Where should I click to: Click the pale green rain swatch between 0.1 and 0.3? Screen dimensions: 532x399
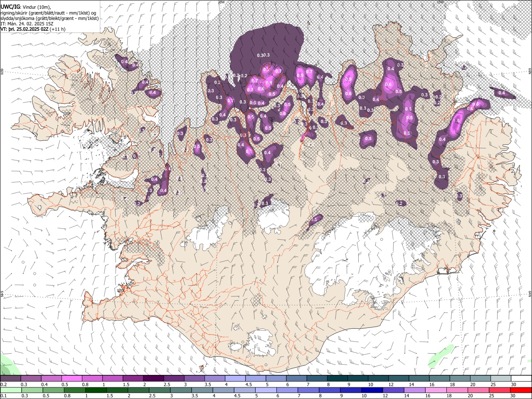[11, 390]
